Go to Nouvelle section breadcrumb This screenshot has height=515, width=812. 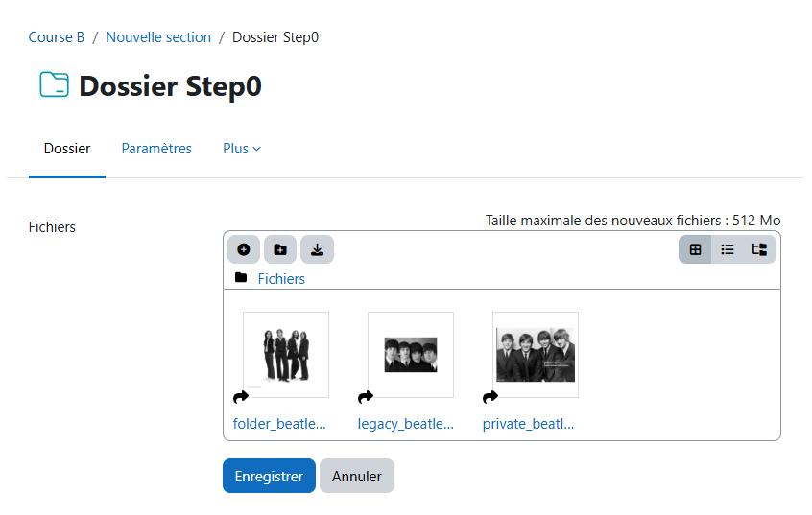pos(158,37)
